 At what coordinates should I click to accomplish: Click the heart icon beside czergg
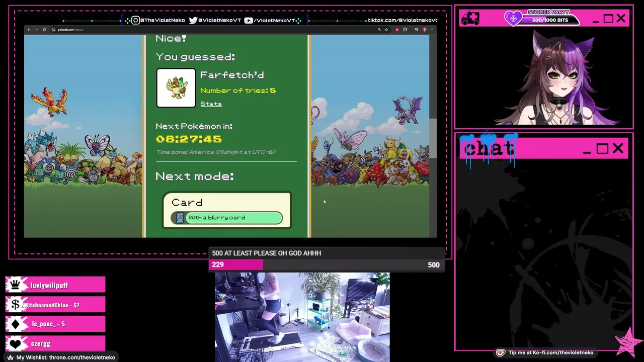tap(15, 344)
